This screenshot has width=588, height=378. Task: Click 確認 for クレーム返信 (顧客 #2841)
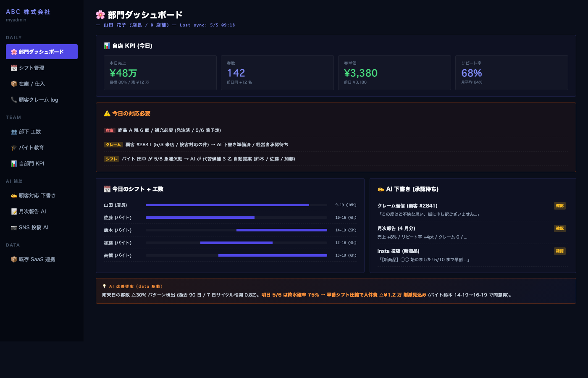pyautogui.click(x=560, y=206)
